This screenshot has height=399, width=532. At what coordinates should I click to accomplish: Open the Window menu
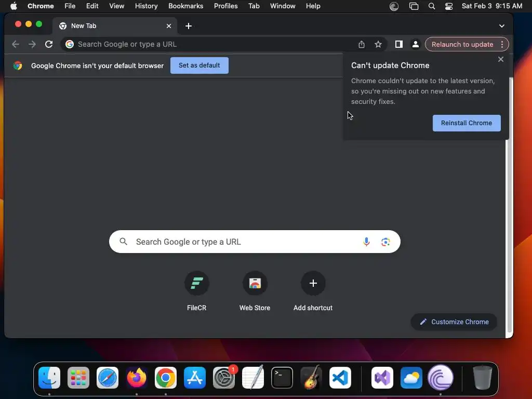[283, 6]
